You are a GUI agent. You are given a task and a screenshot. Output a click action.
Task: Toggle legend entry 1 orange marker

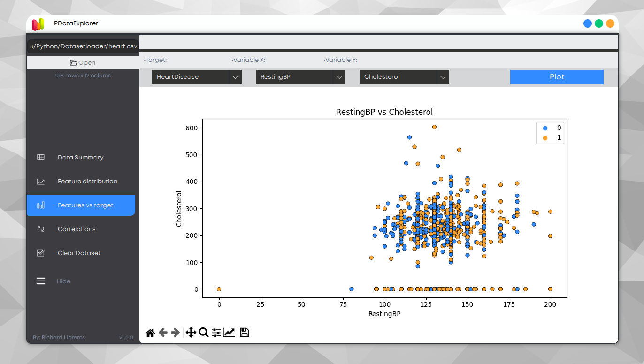tap(546, 138)
